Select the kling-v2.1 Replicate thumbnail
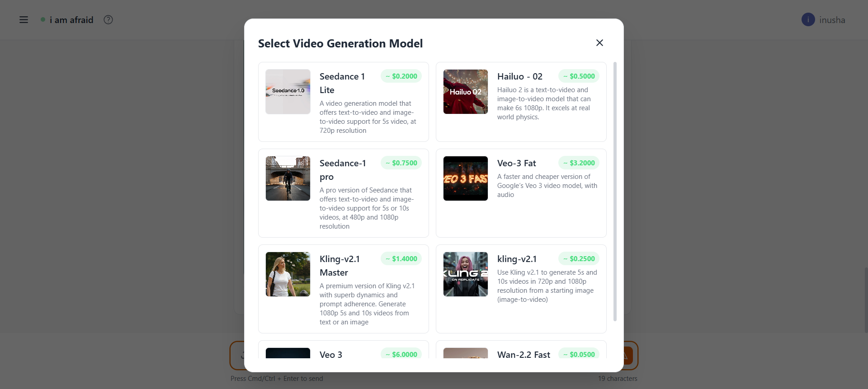This screenshot has height=389, width=868. (x=466, y=274)
